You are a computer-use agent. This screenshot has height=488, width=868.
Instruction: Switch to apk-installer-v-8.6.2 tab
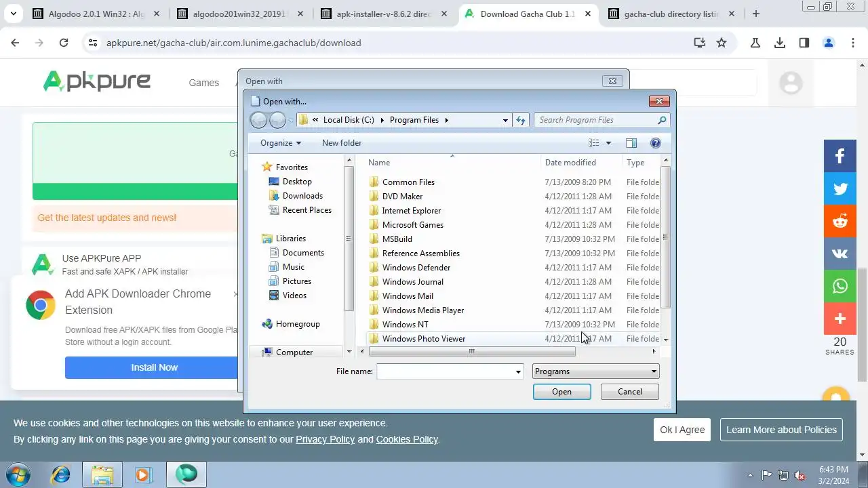click(x=384, y=14)
